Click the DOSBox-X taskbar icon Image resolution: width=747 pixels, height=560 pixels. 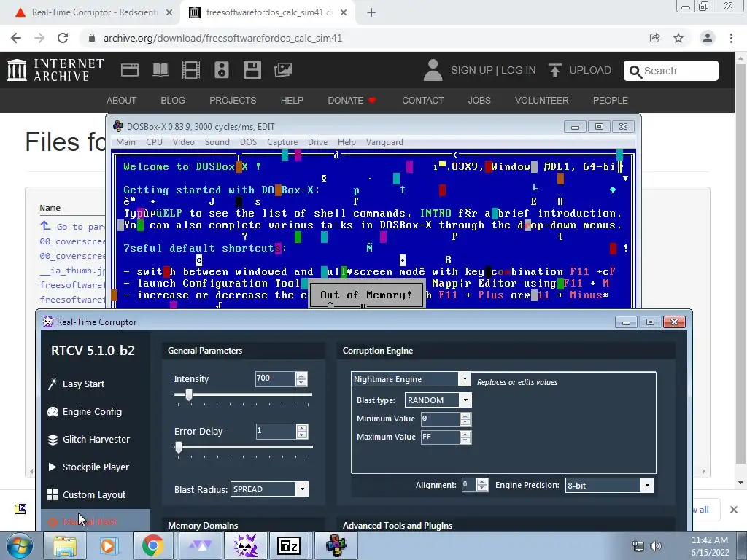(336, 545)
